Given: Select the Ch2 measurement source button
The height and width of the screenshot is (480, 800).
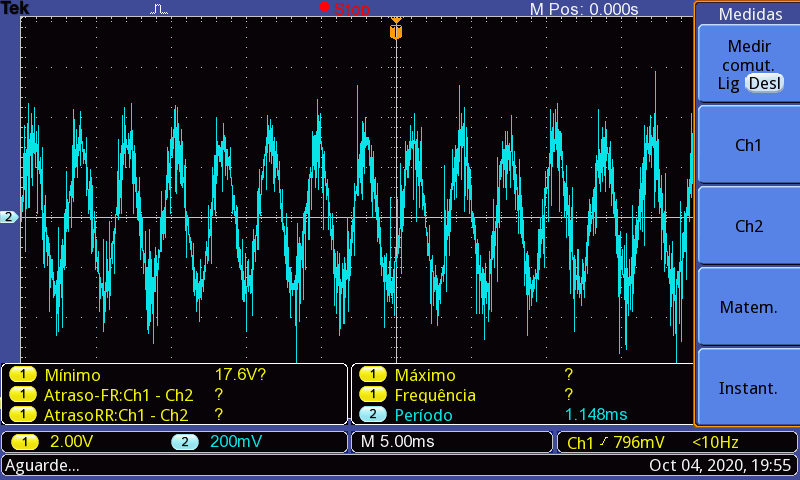Looking at the screenshot, I should pyautogui.click(x=748, y=226).
